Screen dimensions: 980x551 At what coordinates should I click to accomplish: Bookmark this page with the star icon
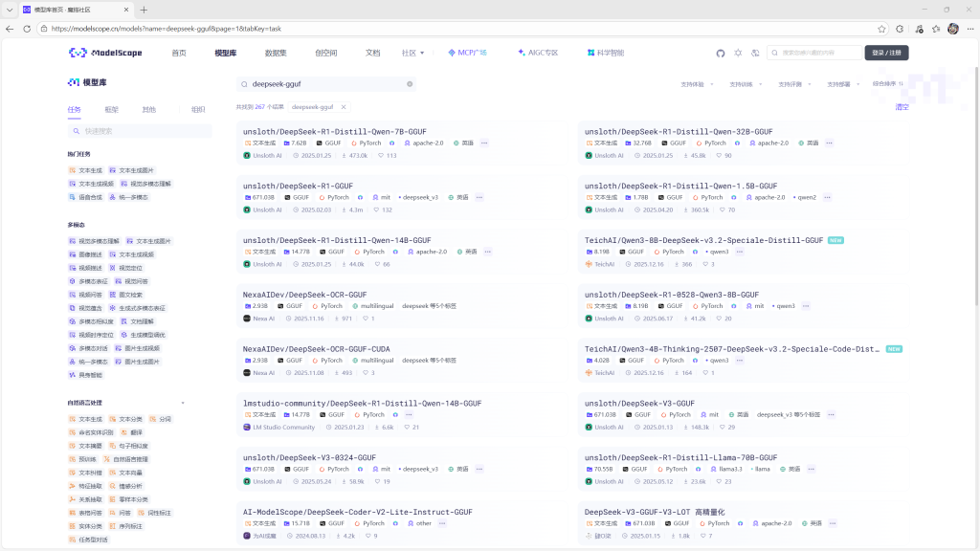[x=881, y=29]
